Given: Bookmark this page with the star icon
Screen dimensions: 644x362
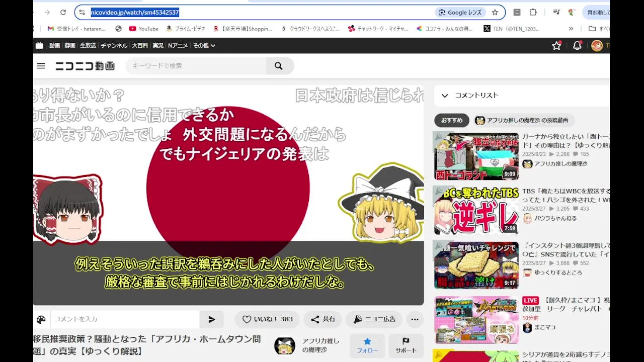Looking at the screenshot, I should 495,12.
